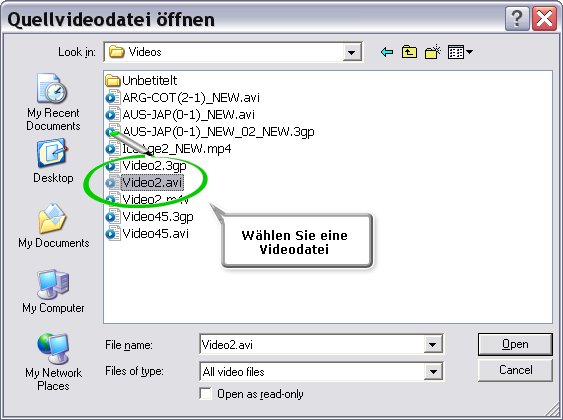Click the AUS-JAP(0-1)_NEW.avi file icon

(x=112, y=115)
